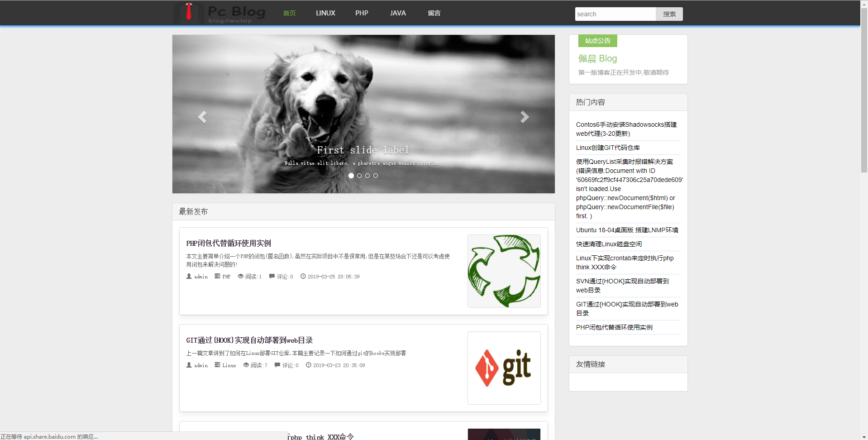Click admin author icon on GIT post

tap(189, 365)
